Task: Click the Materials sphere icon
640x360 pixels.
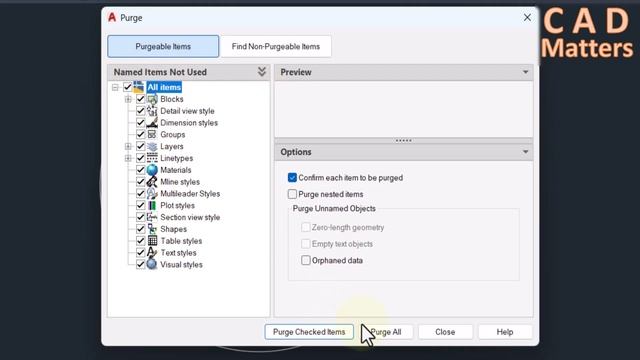Action: 152,170
